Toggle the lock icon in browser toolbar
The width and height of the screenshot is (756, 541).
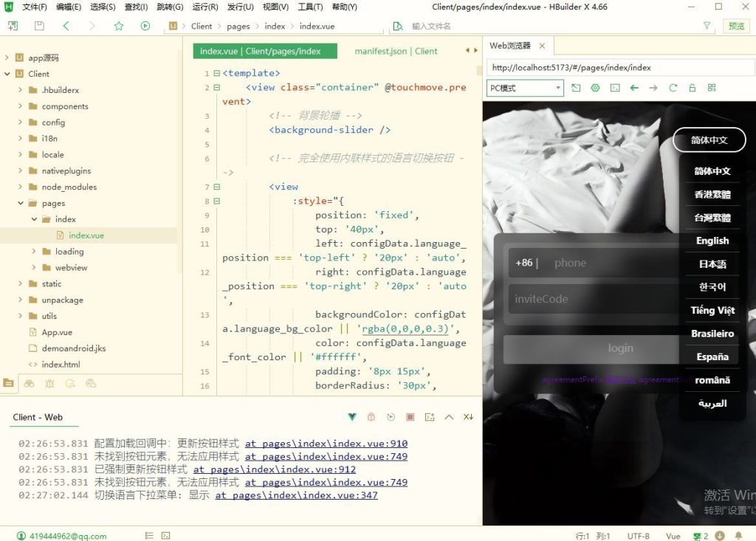pos(692,88)
